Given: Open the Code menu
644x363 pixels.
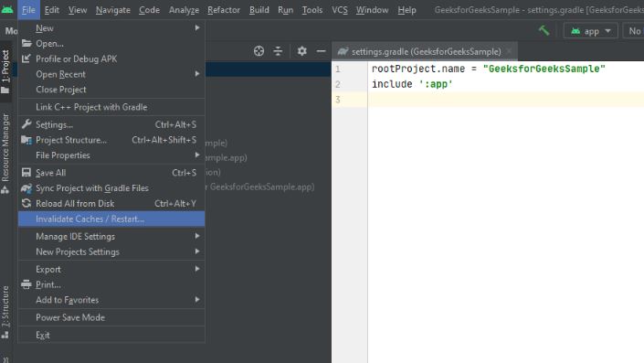Looking at the screenshot, I should (149, 9).
